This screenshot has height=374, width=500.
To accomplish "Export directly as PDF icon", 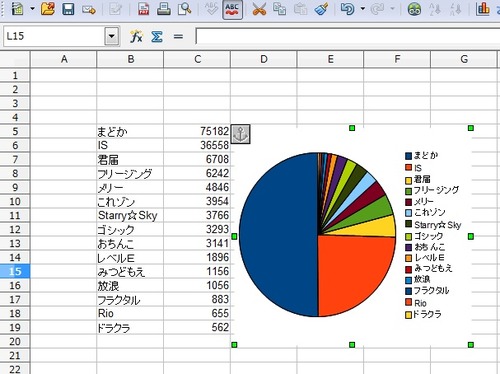I will tap(144, 9).
